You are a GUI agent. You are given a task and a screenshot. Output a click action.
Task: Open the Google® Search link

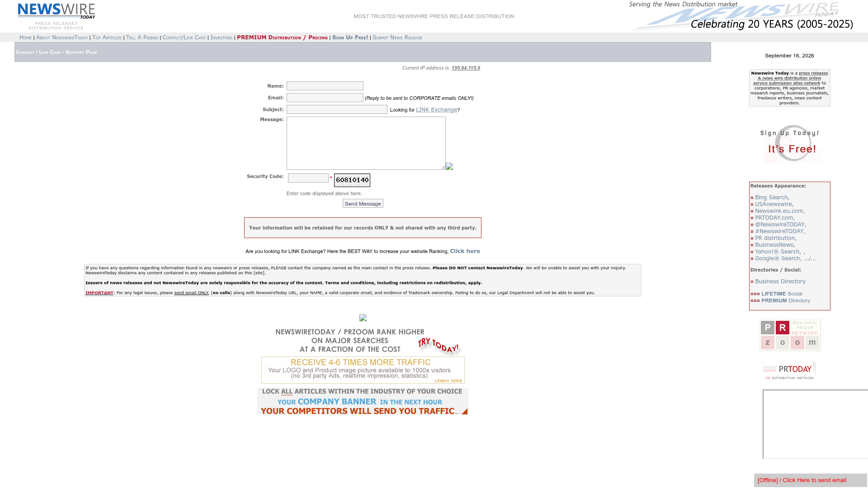[x=778, y=258]
